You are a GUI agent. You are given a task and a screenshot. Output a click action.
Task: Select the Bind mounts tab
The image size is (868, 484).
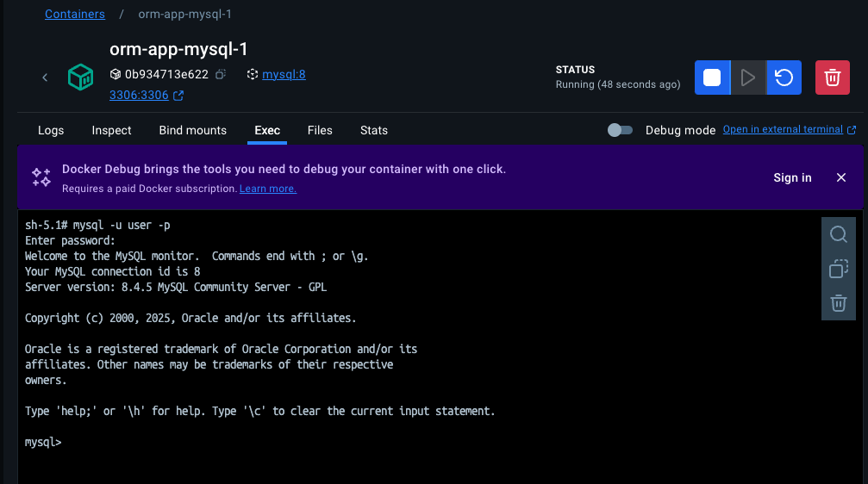pos(192,131)
